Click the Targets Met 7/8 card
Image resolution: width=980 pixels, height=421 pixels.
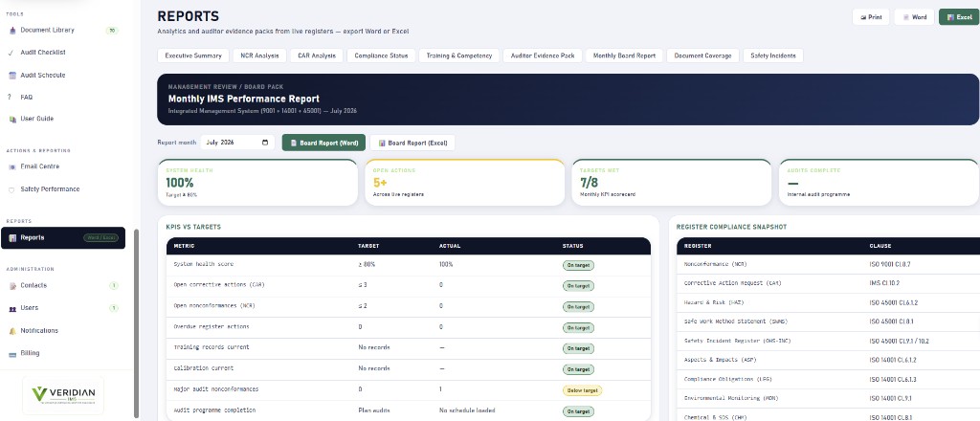tap(671, 183)
